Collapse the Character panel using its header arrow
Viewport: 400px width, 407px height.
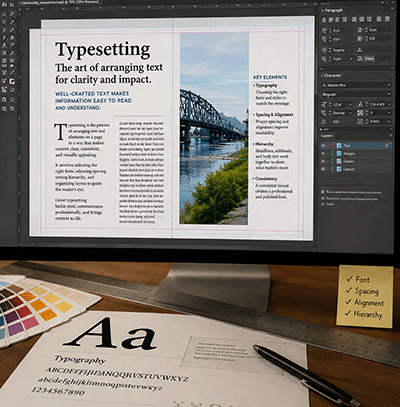[x=322, y=75]
